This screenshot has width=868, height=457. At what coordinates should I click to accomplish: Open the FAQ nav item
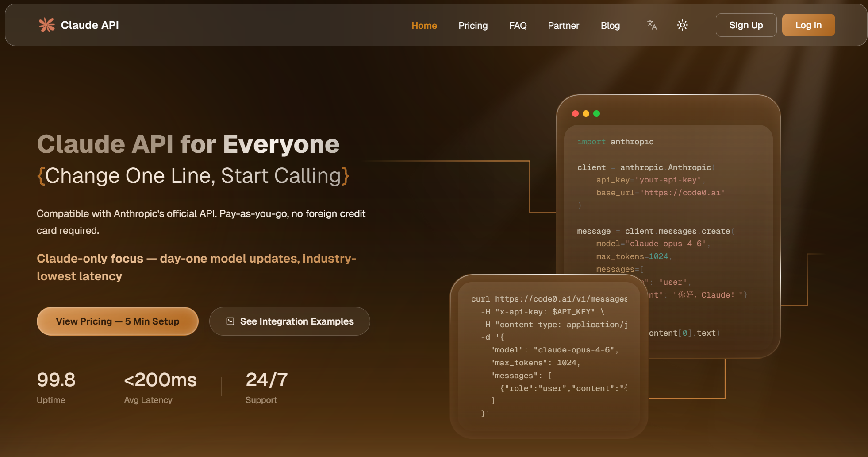[x=518, y=26]
